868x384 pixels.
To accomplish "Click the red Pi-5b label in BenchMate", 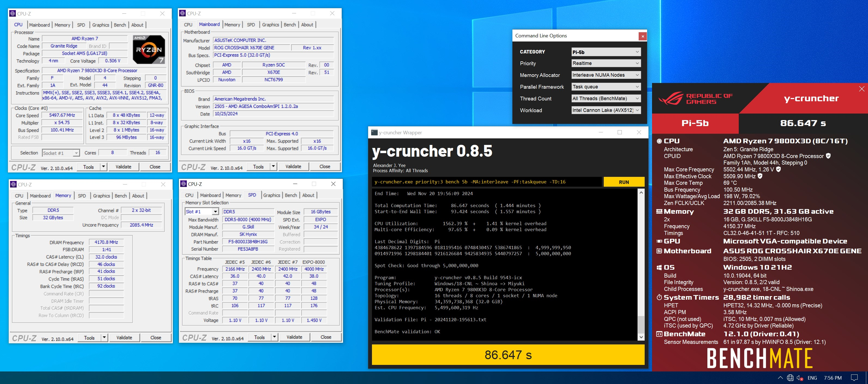I will click(695, 123).
